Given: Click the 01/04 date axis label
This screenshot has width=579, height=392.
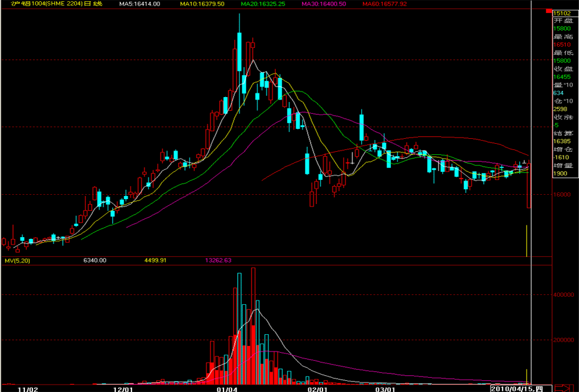Looking at the screenshot, I should click(x=227, y=389).
